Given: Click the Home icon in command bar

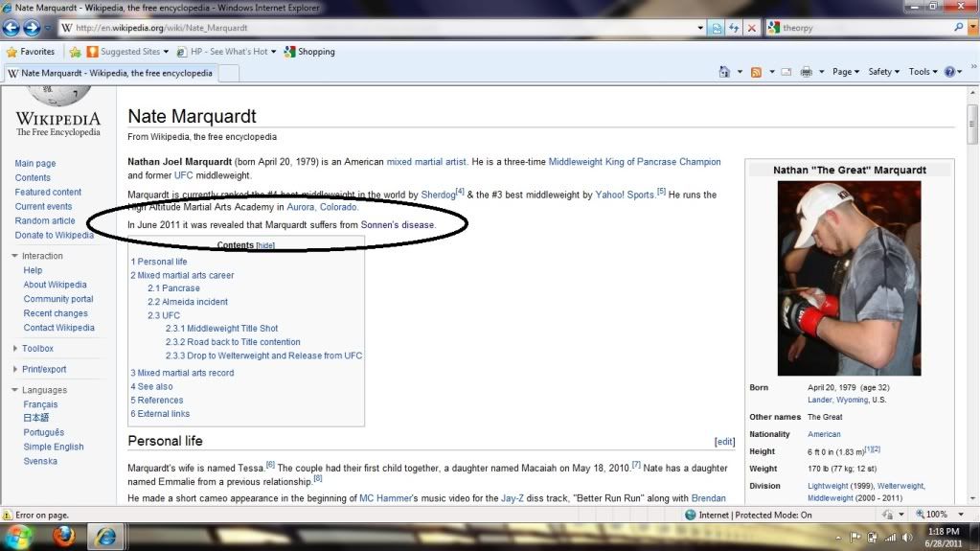Looking at the screenshot, I should pos(725,72).
